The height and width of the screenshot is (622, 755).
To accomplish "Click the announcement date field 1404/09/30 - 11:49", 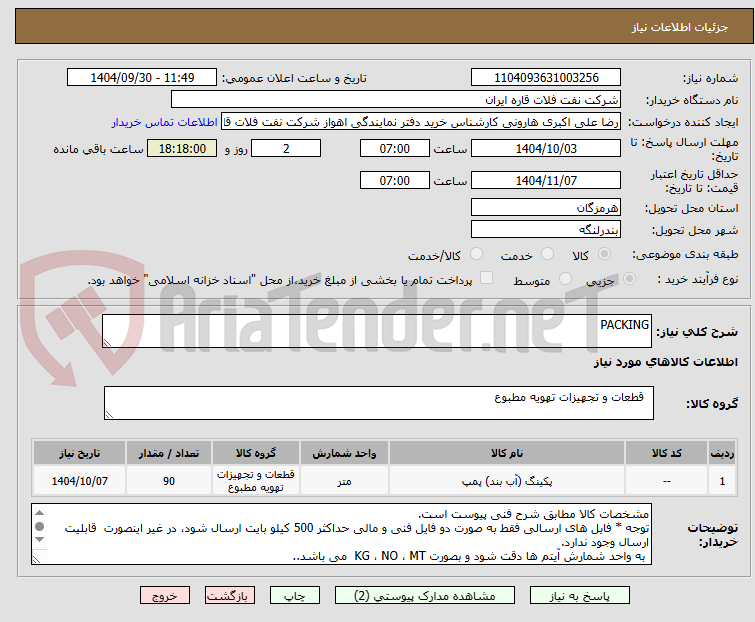I will point(142,78).
